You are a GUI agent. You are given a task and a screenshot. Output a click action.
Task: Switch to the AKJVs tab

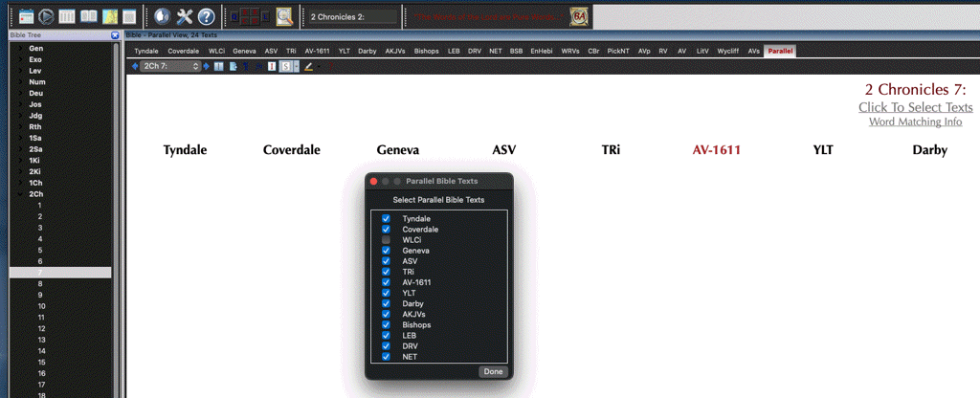pyautogui.click(x=395, y=52)
